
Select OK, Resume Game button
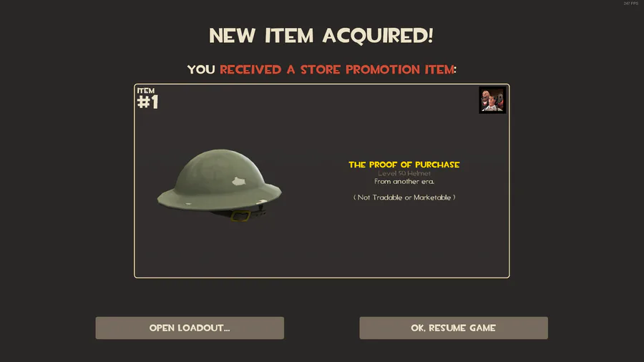[x=454, y=328]
